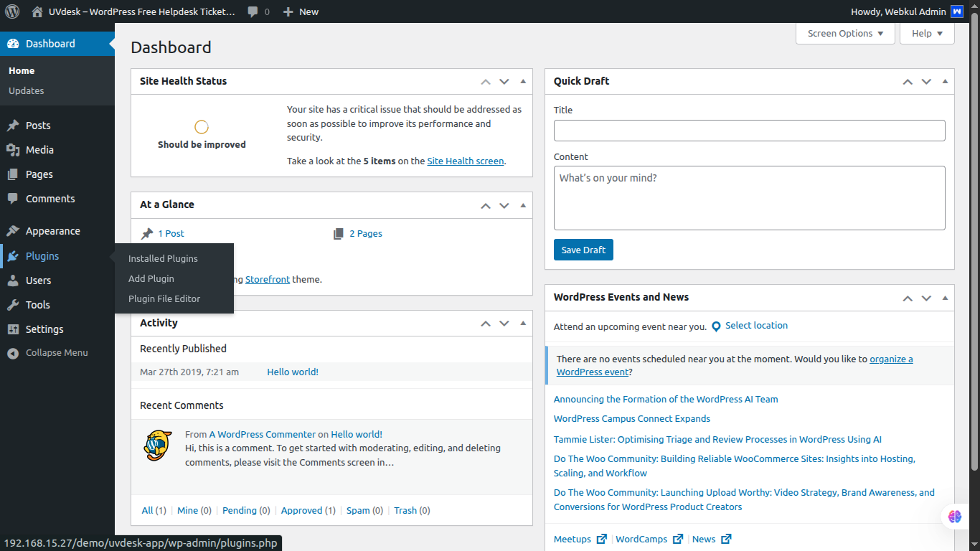Open the Appearance paintbrush icon

[13, 231]
